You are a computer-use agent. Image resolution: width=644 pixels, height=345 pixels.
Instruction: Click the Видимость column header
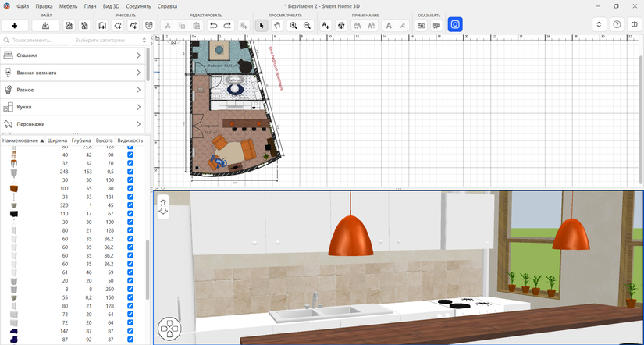[130, 140]
